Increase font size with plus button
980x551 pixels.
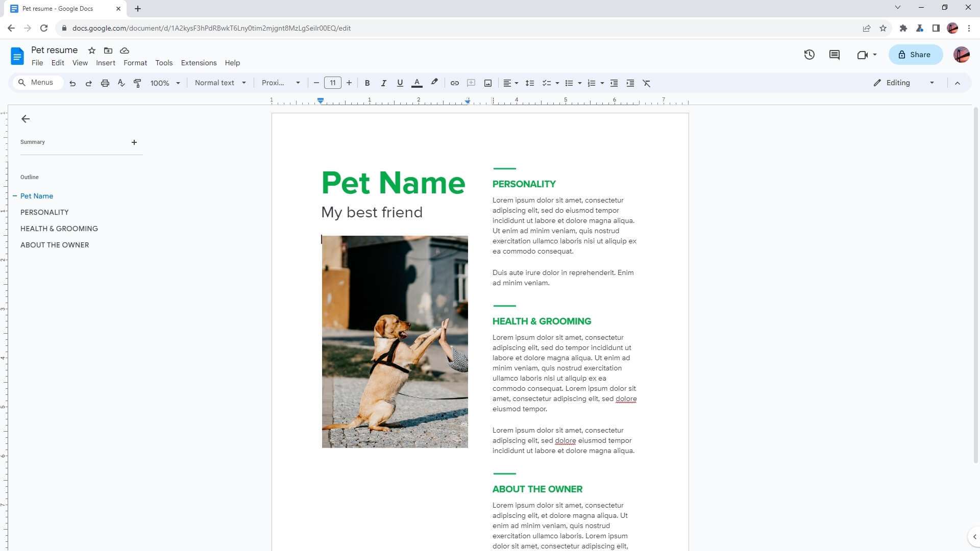(x=349, y=83)
